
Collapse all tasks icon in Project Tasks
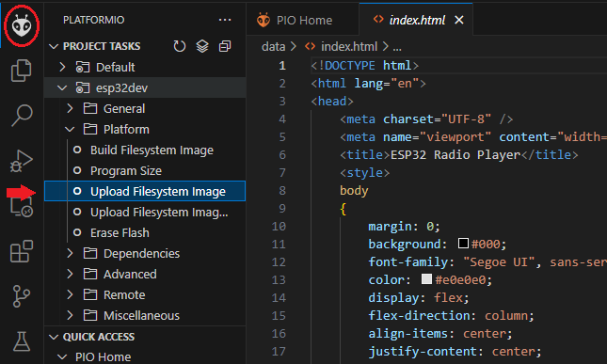tap(225, 46)
